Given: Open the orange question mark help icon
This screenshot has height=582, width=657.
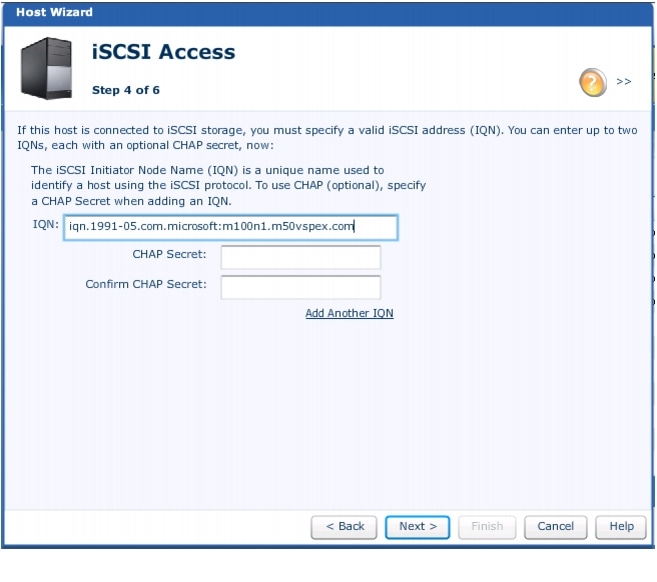Looking at the screenshot, I should click(592, 82).
